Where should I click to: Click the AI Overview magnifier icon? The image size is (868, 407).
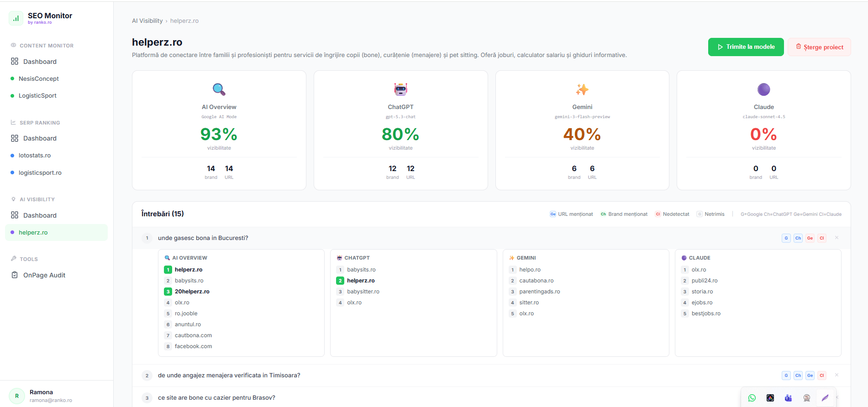point(219,89)
